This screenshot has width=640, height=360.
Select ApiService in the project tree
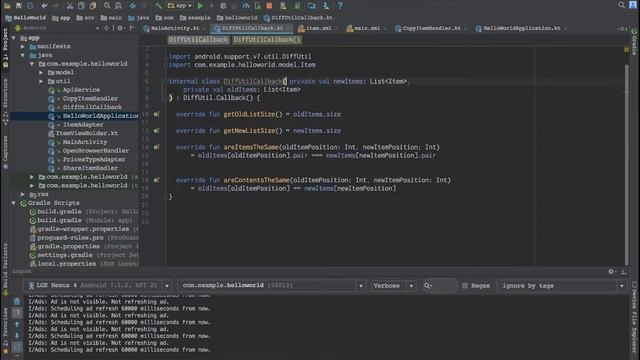click(81, 90)
